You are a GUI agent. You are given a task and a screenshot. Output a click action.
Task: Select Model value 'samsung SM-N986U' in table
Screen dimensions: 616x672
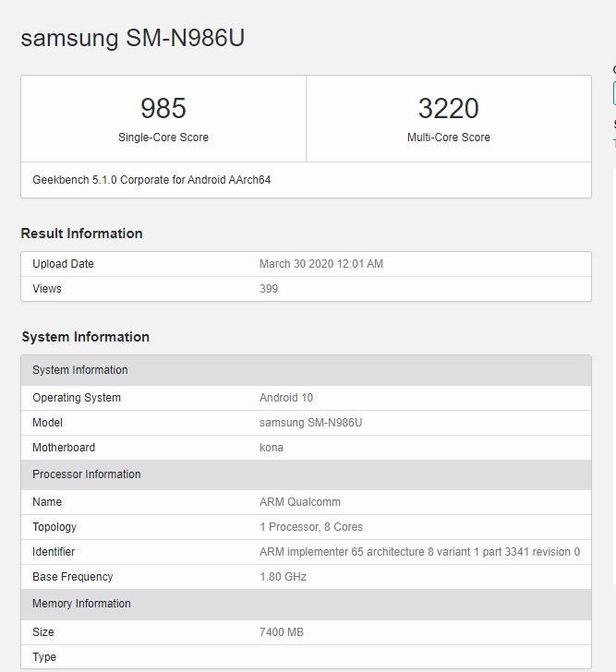[x=311, y=423]
